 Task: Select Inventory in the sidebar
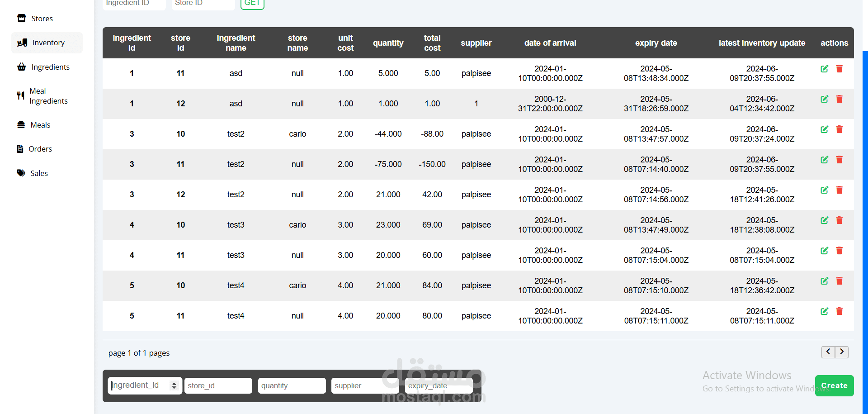[x=47, y=43]
